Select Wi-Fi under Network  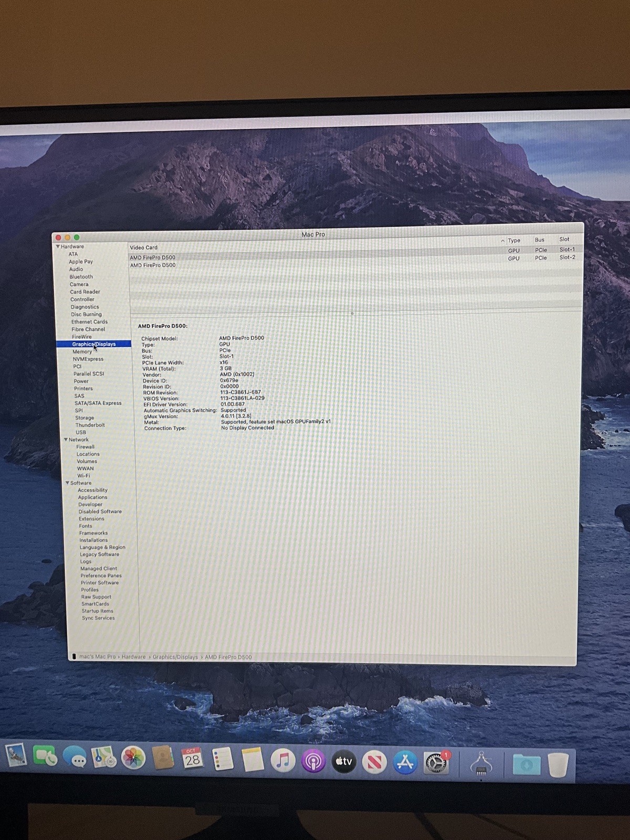83,476
